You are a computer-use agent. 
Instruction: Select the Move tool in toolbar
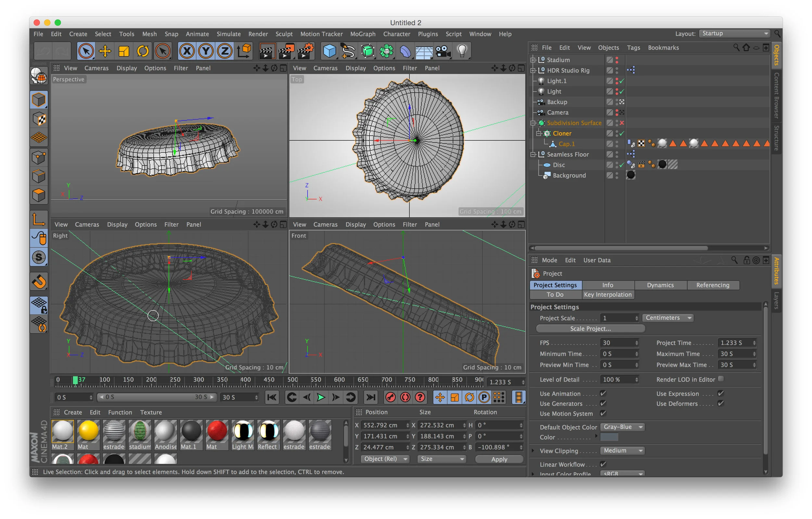pyautogui.click(x=105, y=51)
